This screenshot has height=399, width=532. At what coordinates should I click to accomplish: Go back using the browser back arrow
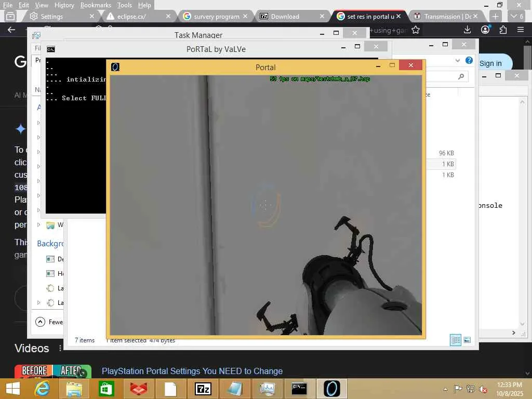click(x=11, y=30)
